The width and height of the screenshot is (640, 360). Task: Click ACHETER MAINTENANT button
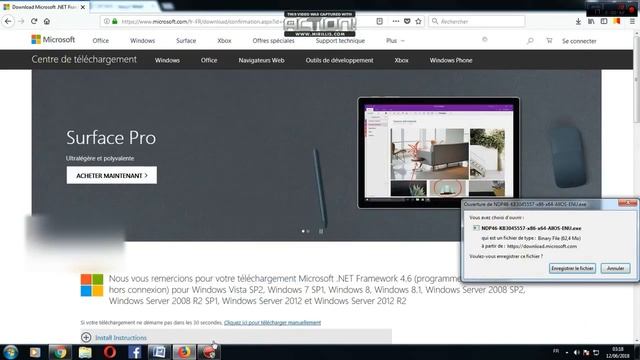coord(111,175)
